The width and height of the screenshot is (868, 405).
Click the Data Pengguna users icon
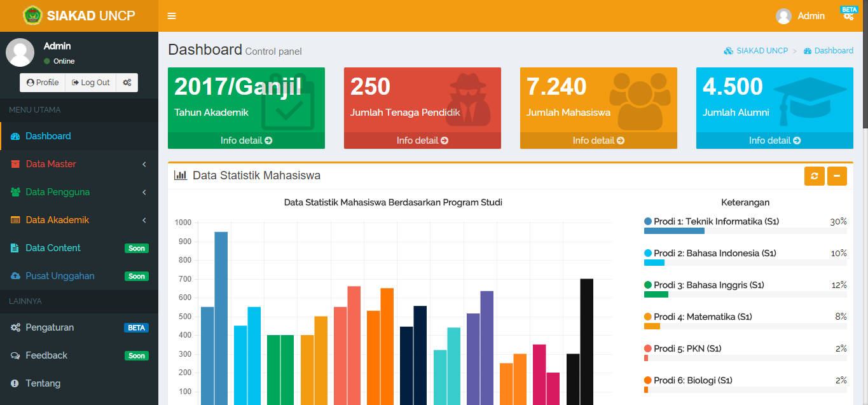[15, 192]
